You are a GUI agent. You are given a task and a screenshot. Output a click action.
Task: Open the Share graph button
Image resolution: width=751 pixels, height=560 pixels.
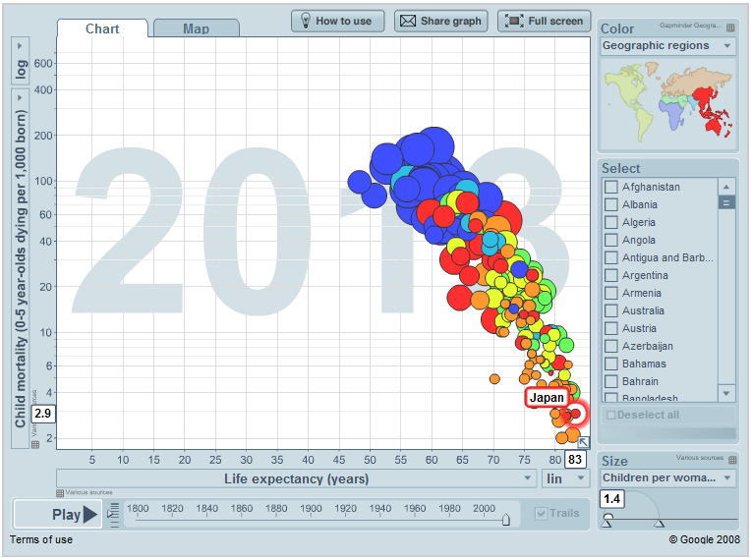pos(438,21)
